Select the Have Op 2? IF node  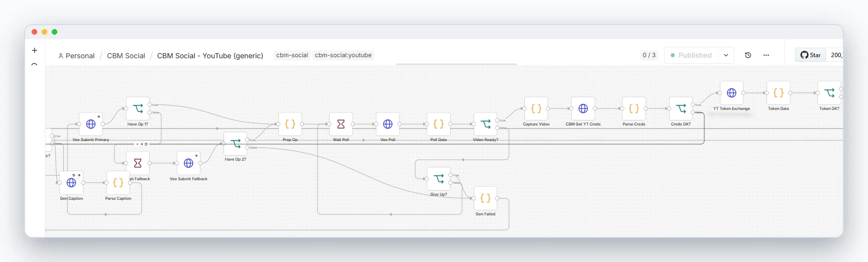click(235, 144)
